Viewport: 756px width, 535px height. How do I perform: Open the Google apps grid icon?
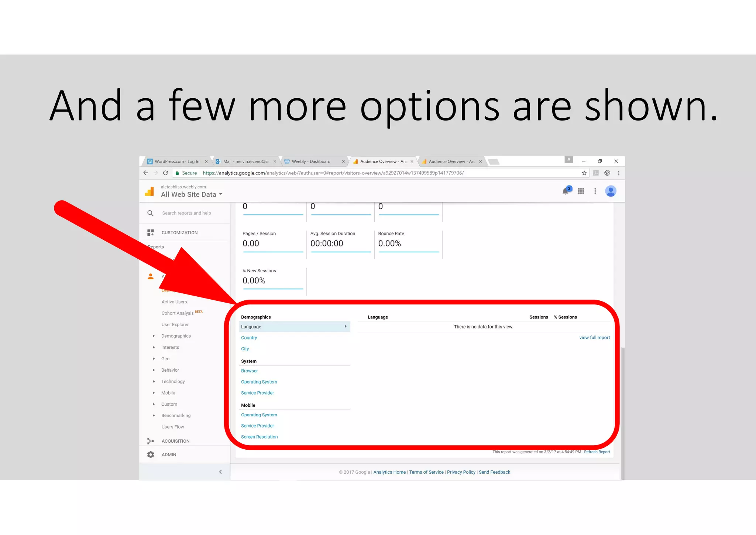pyautogui.click(x=581, y=191)
